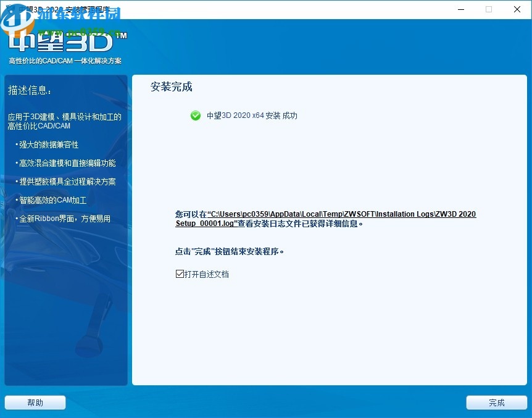
Task: Click the TM mark next to the 3D logo
Action: (x=122, y=36)
